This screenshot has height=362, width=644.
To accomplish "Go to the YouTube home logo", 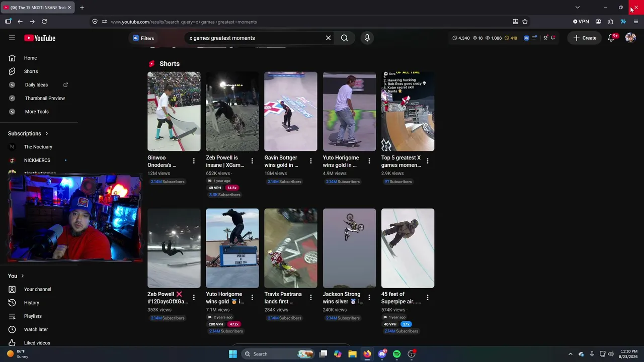I will [x=40, y=38].
